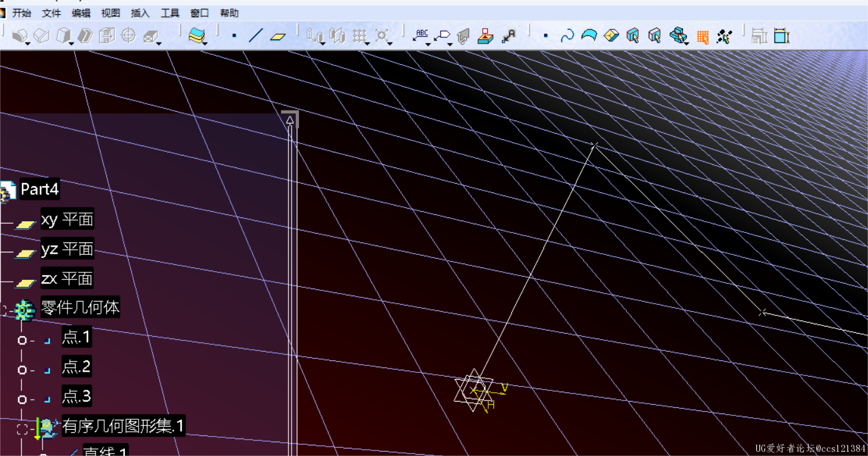Click the black dashed cross with cursor icon
The width and height of the screenshot is (868, 456).
click(724, 36)
